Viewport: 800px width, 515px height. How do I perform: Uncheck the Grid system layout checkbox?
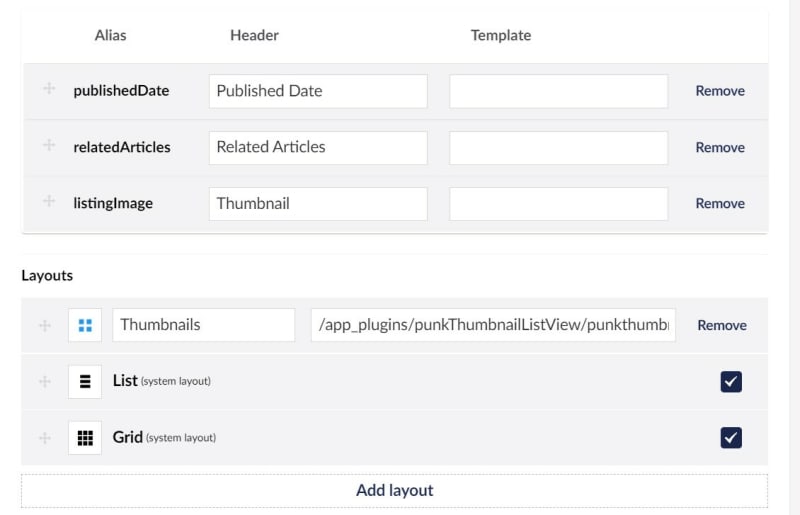731,437
